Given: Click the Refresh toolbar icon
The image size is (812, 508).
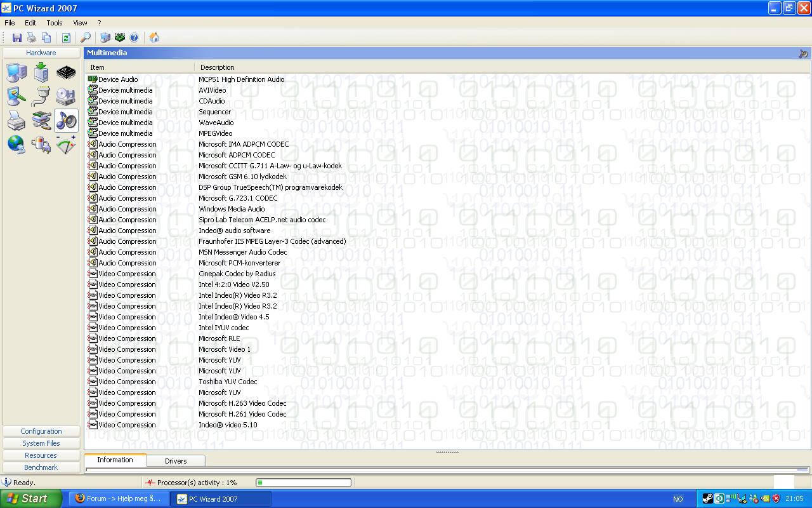Looking at the screenshot, I should point(65,37).
